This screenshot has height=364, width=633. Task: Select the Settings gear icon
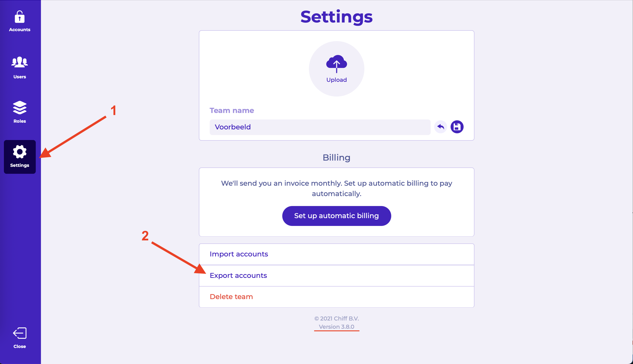(19, 151)
